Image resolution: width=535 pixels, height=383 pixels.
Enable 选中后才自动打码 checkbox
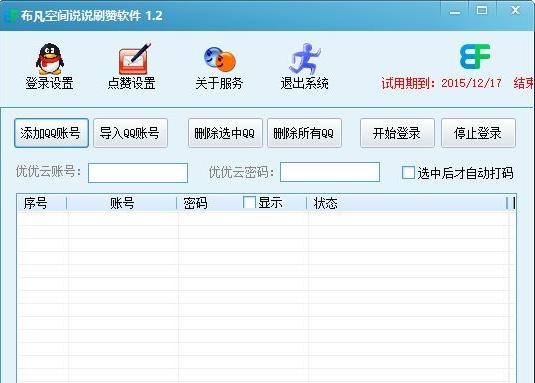click(408, 173)
